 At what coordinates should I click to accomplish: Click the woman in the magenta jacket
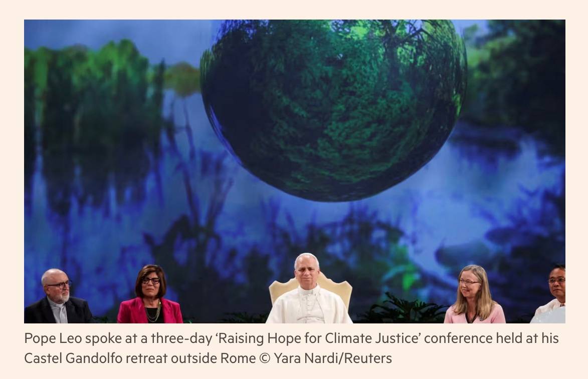click(150, 294)
